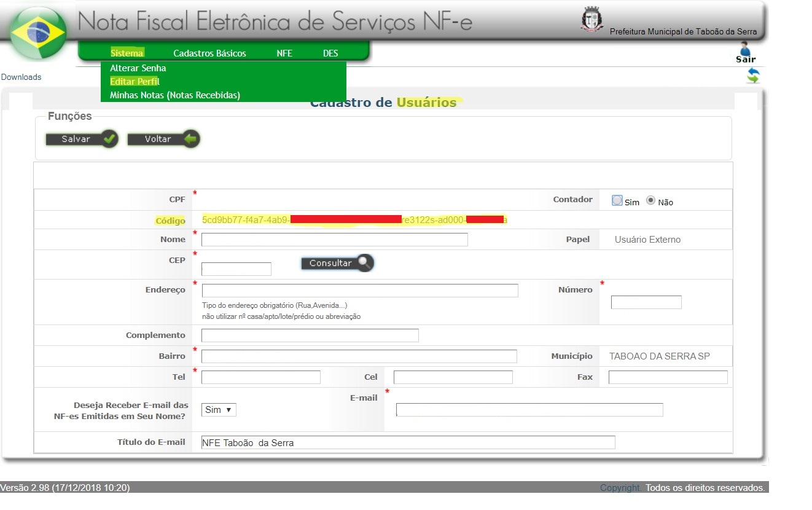Click the Usuário Externo papel text

click(647, 240)
